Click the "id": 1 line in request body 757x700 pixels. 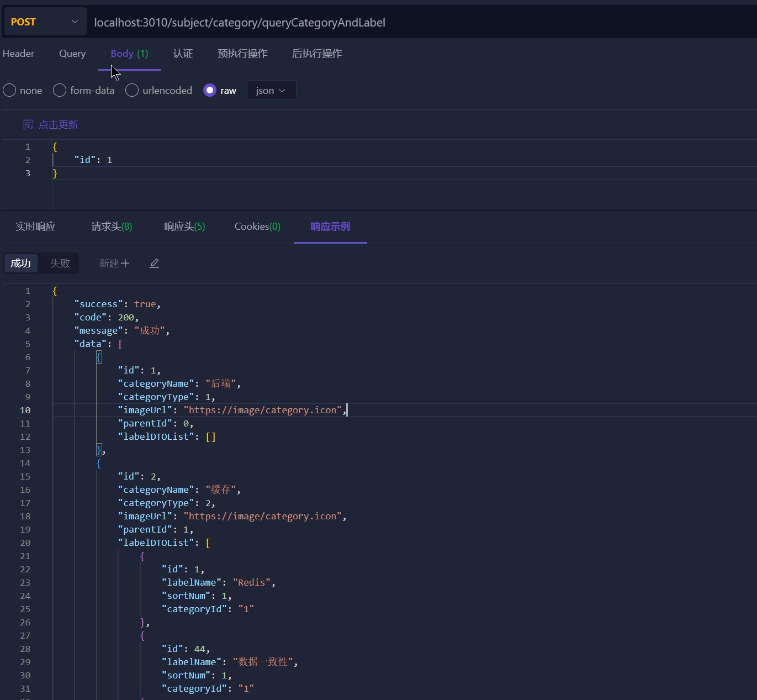[93, 160]
